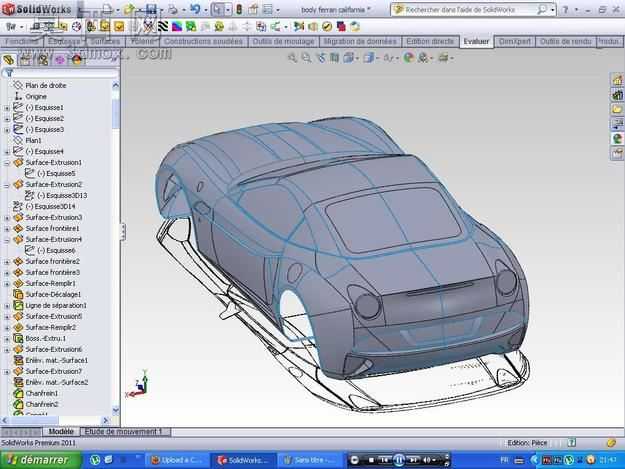The height and width of the screenshot is (469, 625).
Task: Click the Edit appearance color ball in viewport toolbar
Action: pyautogui.click(x=408, y=58)
